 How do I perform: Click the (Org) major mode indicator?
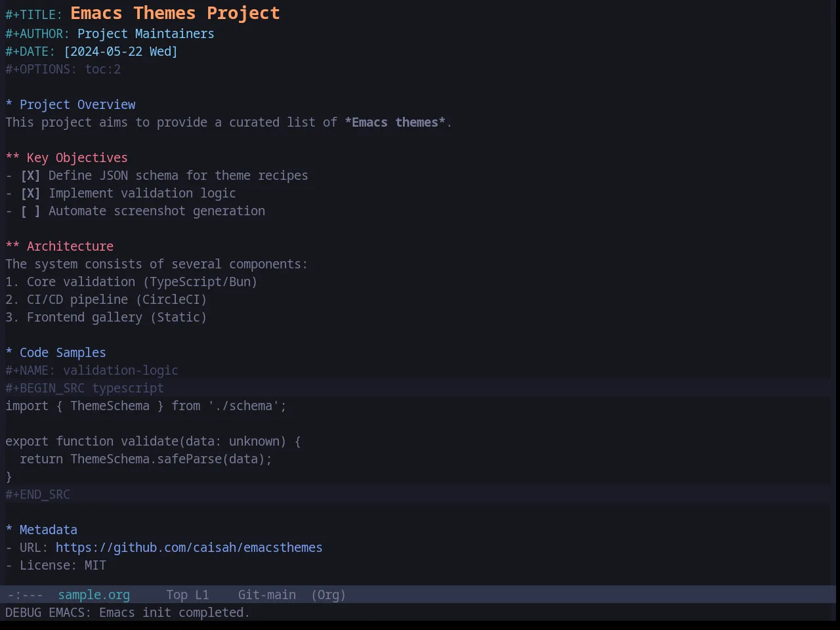328,595
